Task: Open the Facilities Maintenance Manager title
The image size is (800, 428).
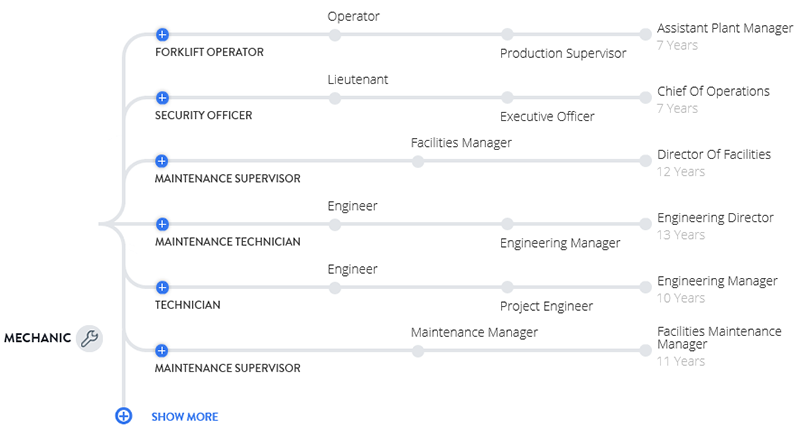Action: (719, 337)
